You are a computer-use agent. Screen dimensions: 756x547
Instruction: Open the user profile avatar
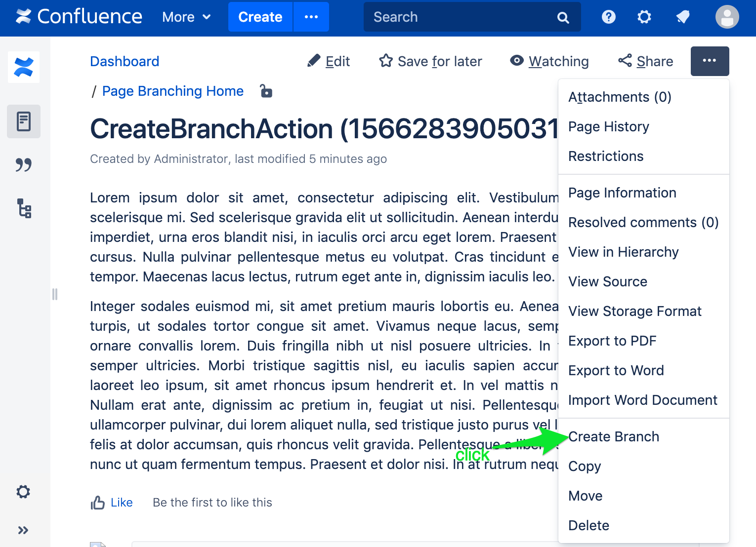point(727,17)
